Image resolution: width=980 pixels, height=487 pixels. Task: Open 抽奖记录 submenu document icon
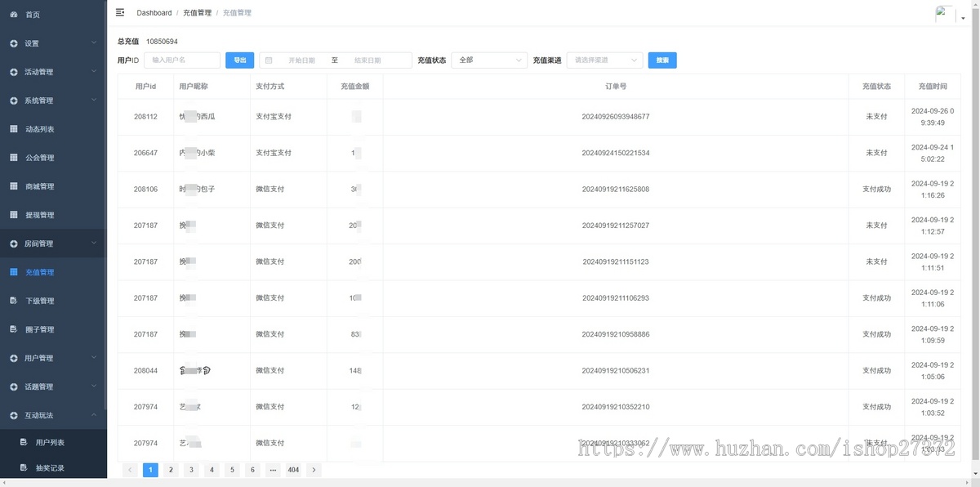tap(24, 468)
